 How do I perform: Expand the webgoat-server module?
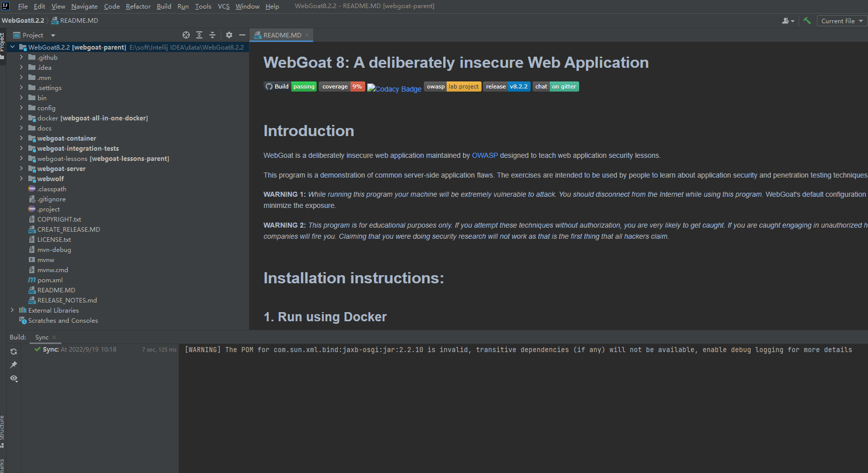tap(21, 168)
